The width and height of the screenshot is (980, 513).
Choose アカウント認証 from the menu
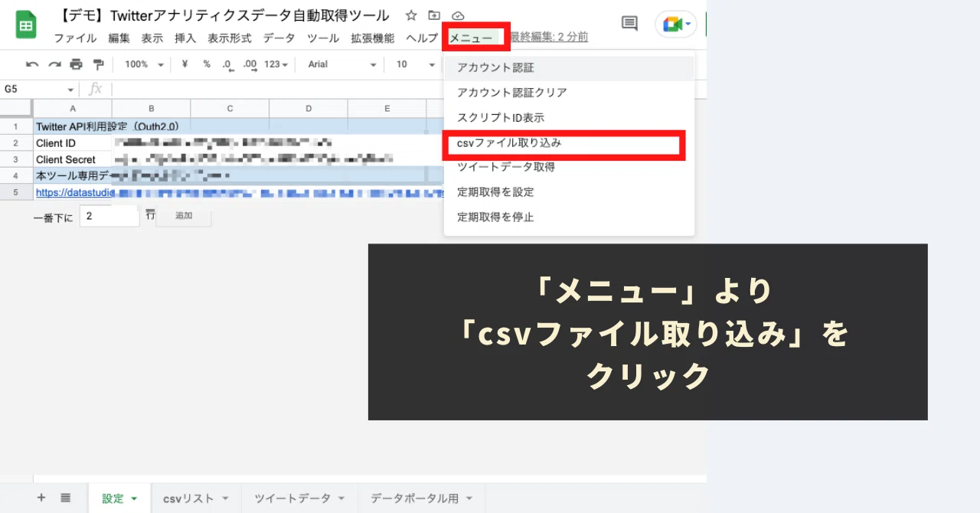tap(569, 68)
